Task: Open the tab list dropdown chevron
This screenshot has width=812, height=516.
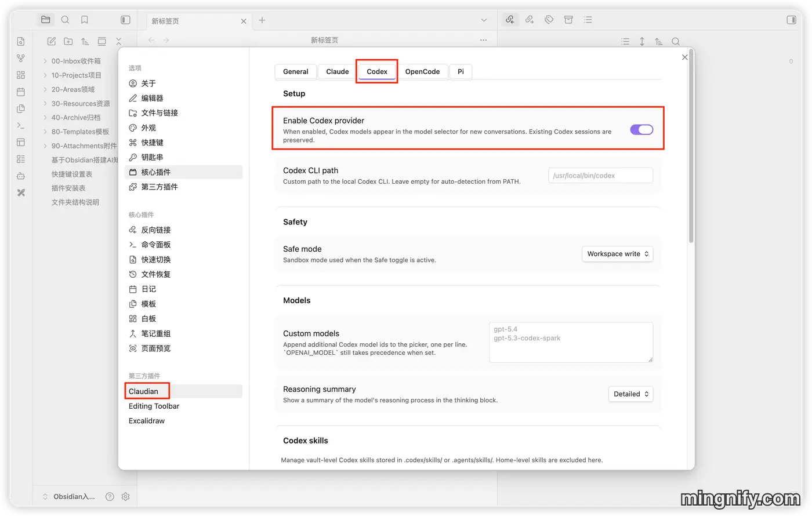Action: [484, 20]
